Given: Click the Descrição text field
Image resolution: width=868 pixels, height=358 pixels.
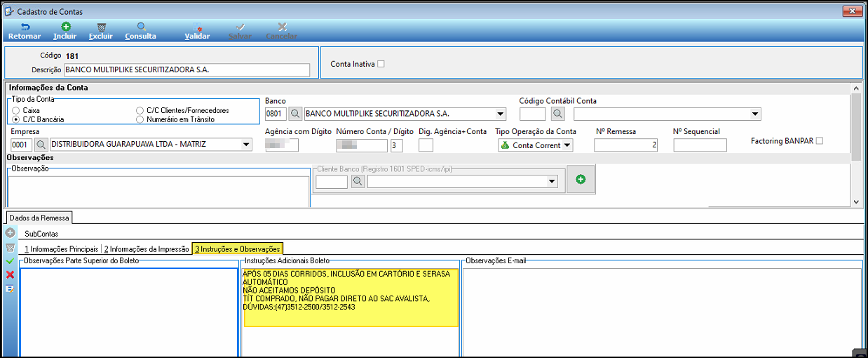Looking at the screenshot, I should 187,70.
